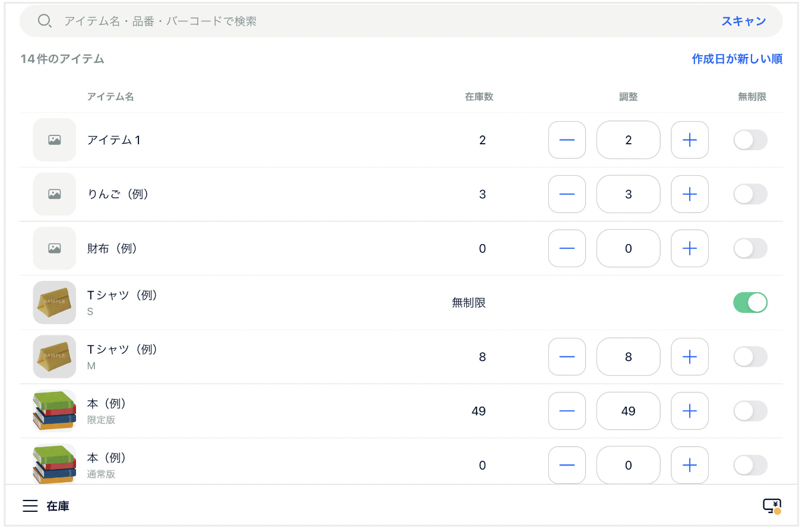This screenshot has height=532, width=802.
Task: Decrease 本（例） 限定版 stock
Action: (x=567, y=411)
